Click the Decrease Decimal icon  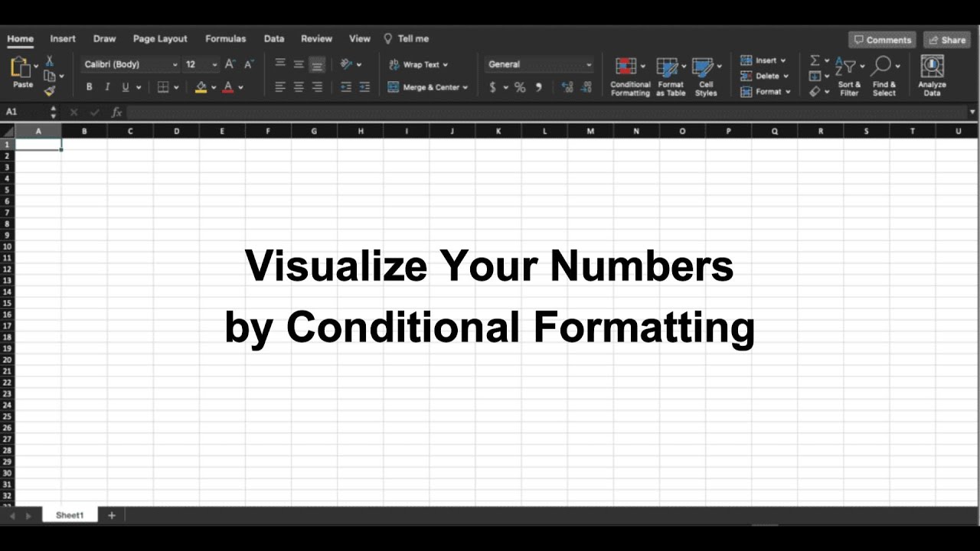[588, 87]
